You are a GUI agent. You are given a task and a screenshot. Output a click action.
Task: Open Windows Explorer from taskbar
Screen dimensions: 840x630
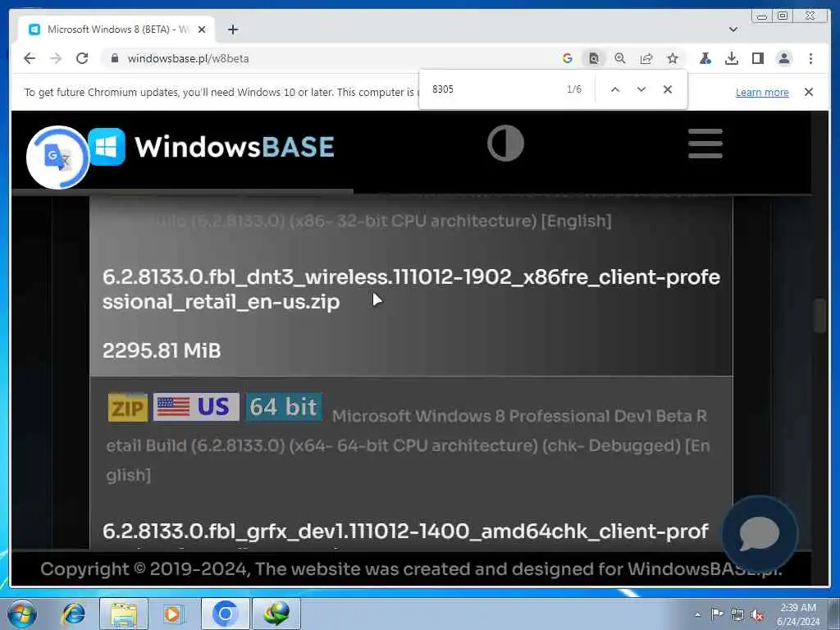(x=124, y=614)
